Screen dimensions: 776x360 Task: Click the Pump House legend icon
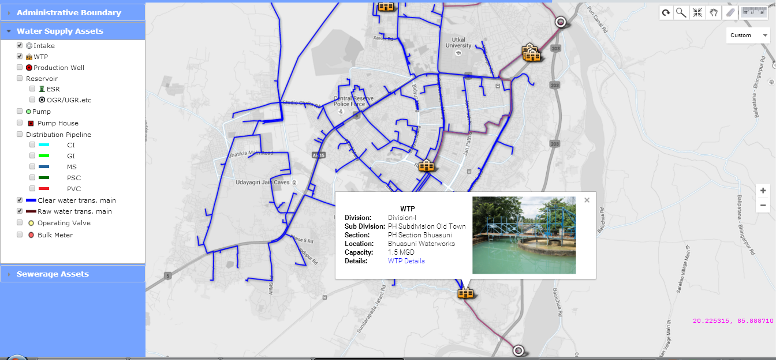31,123
